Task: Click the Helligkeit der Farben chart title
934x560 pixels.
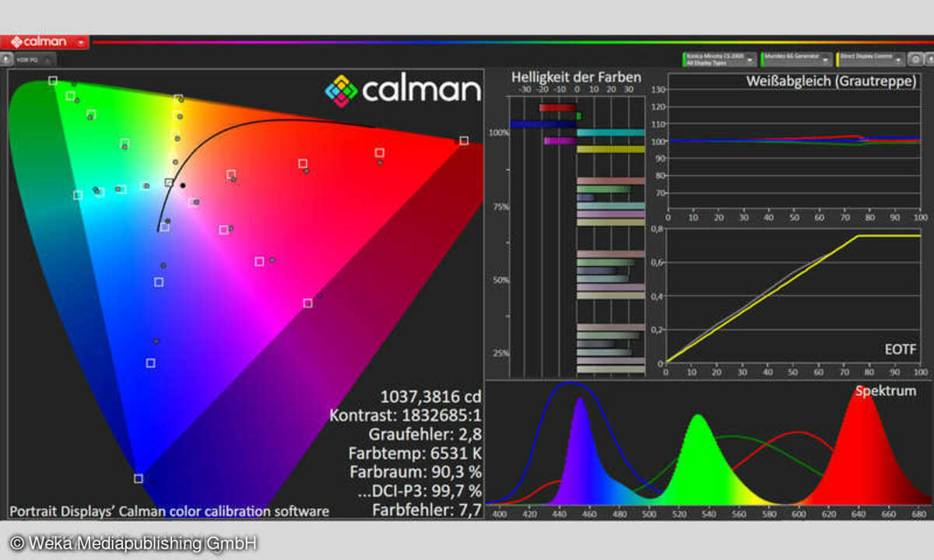Action: [577, 77]
